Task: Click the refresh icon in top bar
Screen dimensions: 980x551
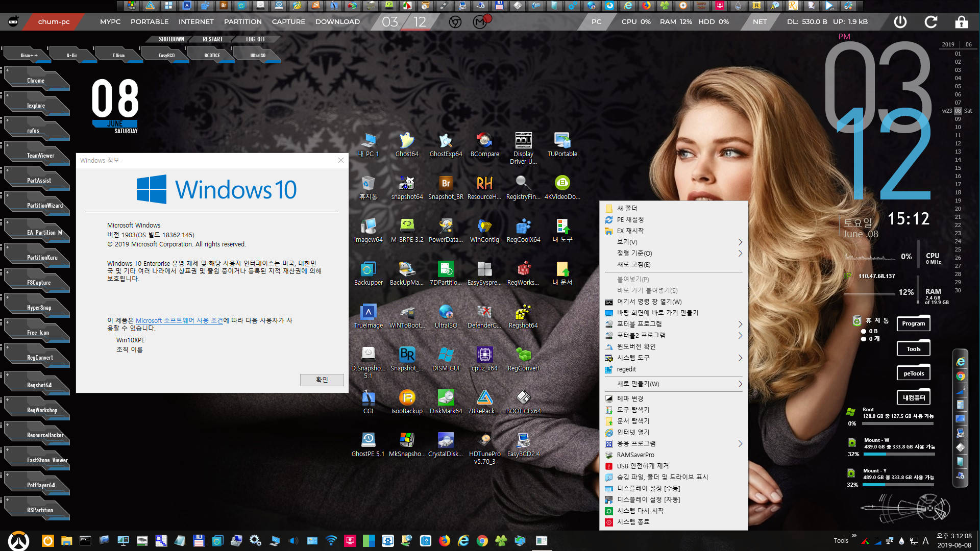Action: (931, 22)
